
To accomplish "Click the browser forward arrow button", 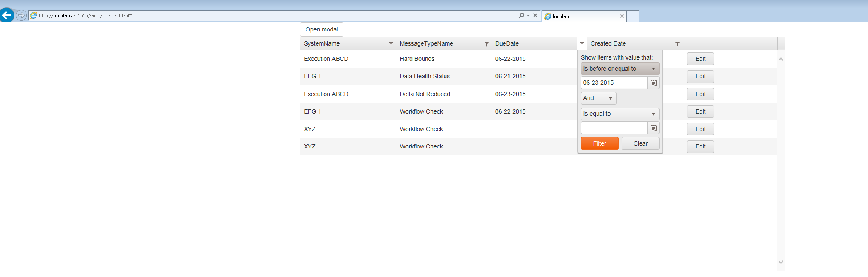I will click(x=21, y=15).
